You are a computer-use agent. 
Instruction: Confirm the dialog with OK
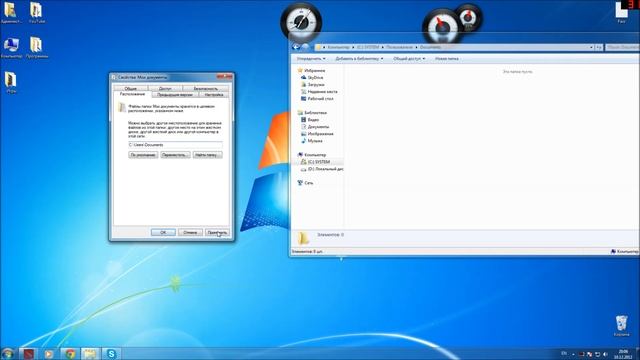(x=163, y=232)
